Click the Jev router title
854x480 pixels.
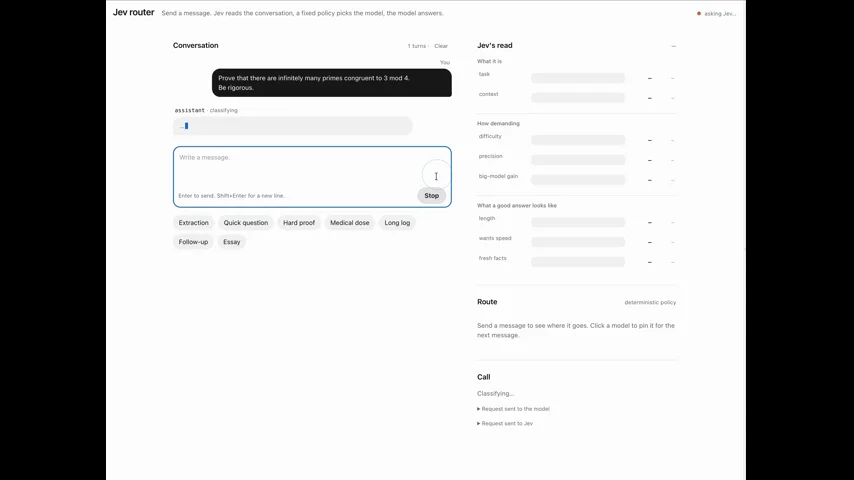coord(133,13)
